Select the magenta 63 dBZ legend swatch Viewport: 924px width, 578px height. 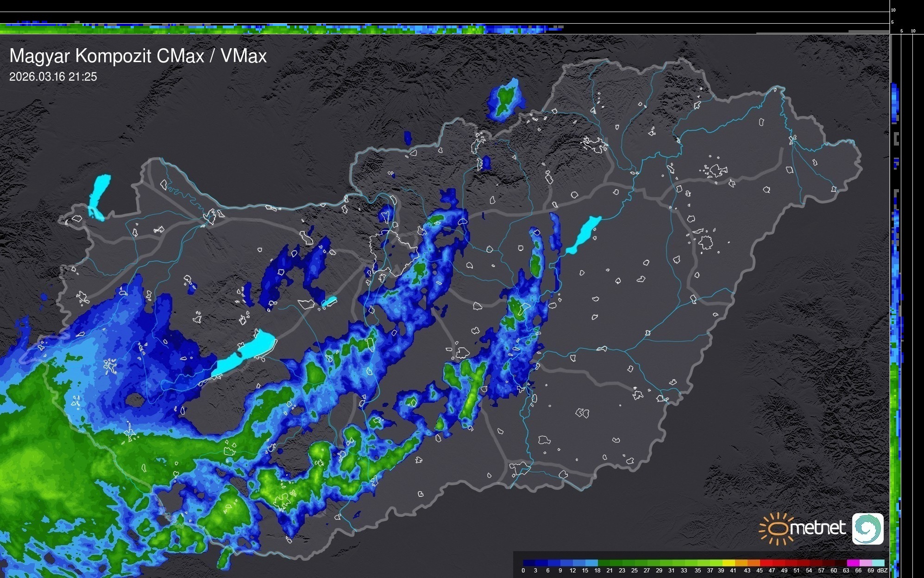[x=853, y=563]
